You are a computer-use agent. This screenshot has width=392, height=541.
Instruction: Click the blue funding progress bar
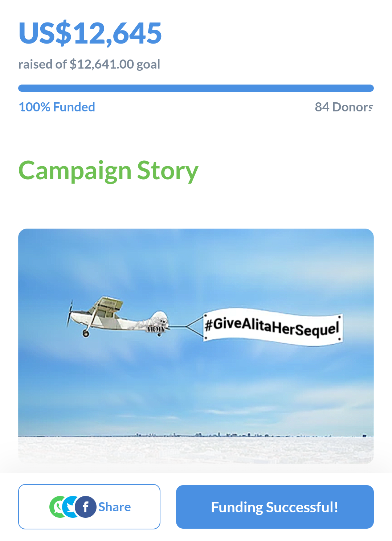[196, 88]
